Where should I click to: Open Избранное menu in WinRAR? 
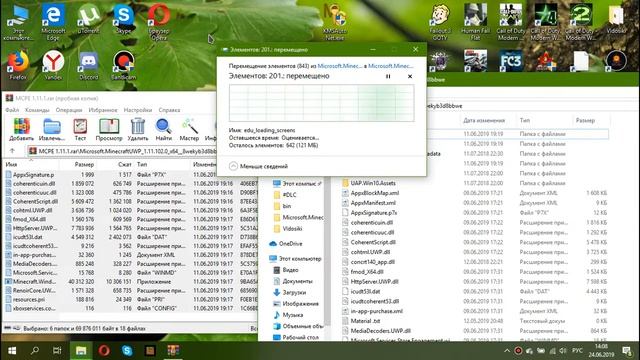coord(103,110)
